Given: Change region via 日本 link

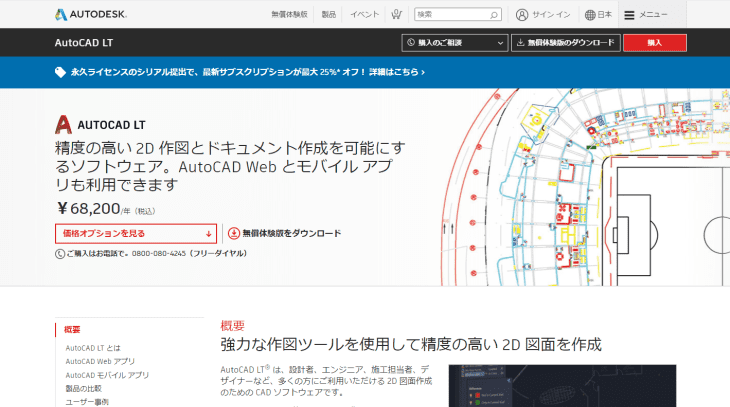Looking at the screenshot, I should (605, 14).
